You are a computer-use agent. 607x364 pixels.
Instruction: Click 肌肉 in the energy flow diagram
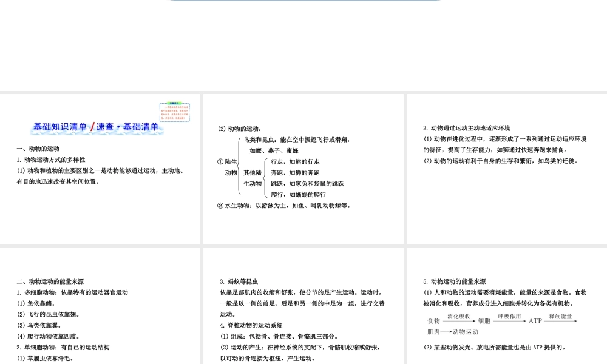[433, 332]
